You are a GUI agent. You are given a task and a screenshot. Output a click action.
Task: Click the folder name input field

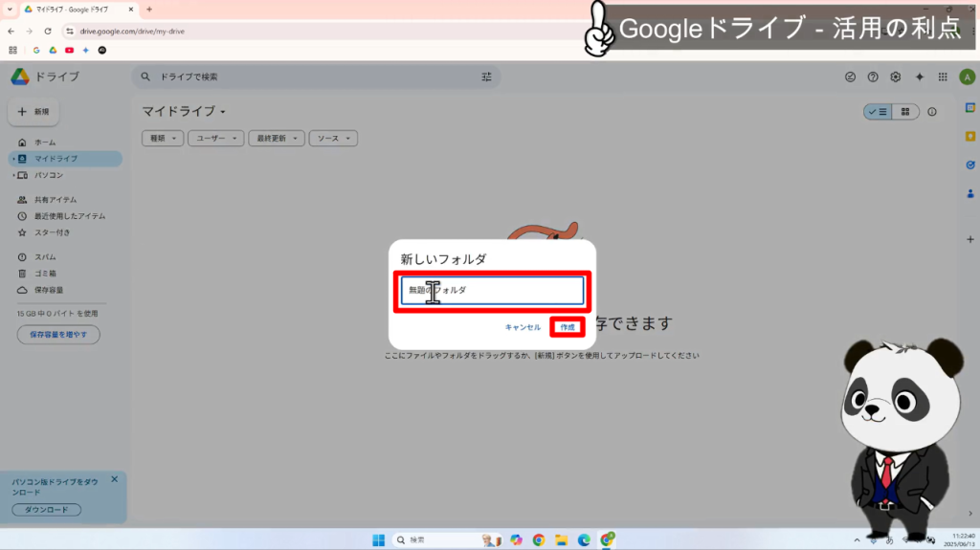[493, 291]
